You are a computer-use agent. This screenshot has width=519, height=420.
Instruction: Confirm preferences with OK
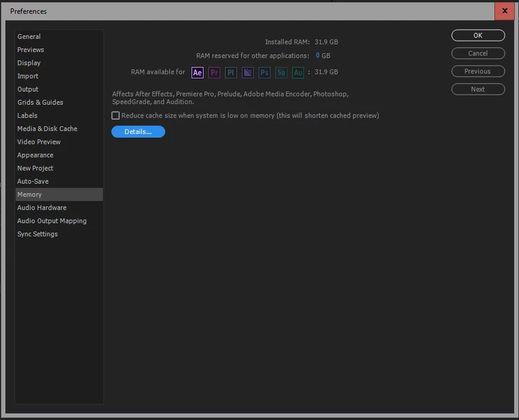[478, 35]
